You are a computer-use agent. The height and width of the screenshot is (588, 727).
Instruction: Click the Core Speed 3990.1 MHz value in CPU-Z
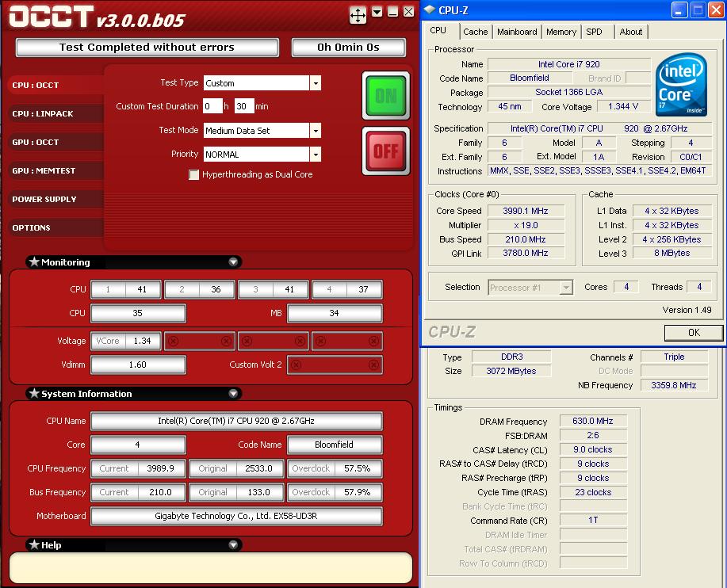coord(526,212)
